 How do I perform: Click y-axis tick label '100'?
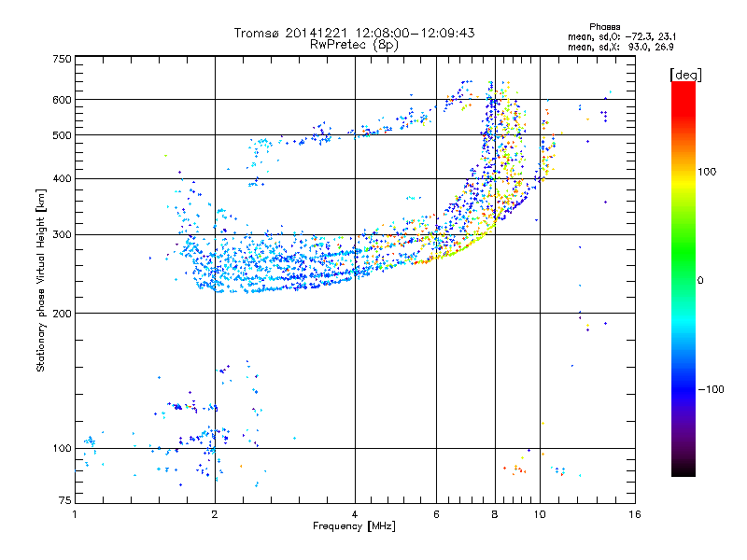[x=62, y=449]
